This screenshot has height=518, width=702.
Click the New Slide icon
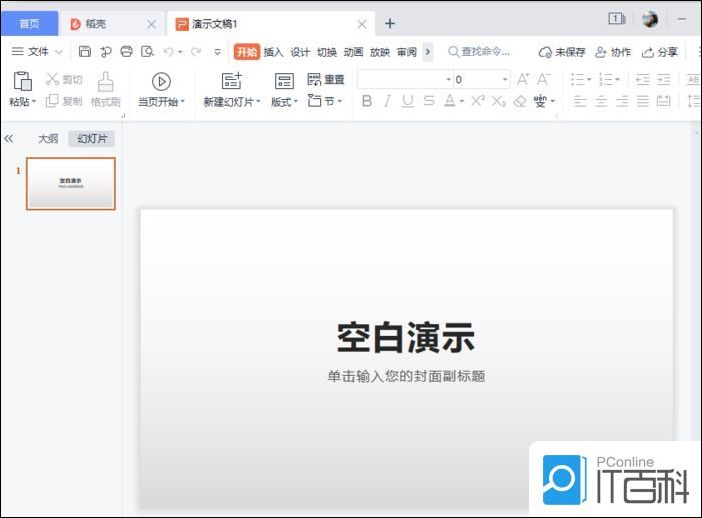(x=231, y=81)
